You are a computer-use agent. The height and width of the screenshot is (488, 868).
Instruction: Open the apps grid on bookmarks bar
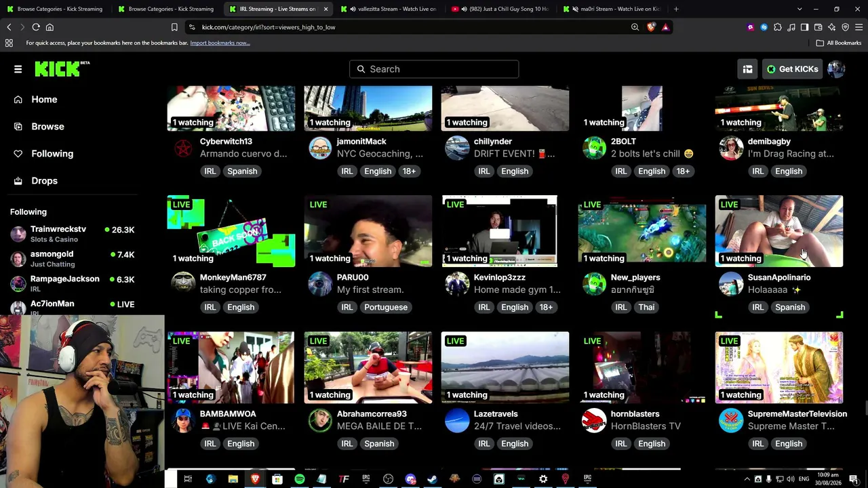[9, 43]
